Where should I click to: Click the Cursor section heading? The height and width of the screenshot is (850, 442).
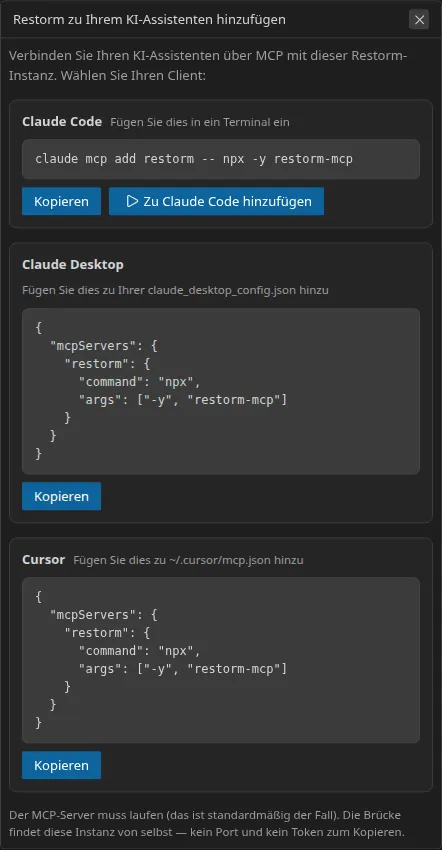43,559
